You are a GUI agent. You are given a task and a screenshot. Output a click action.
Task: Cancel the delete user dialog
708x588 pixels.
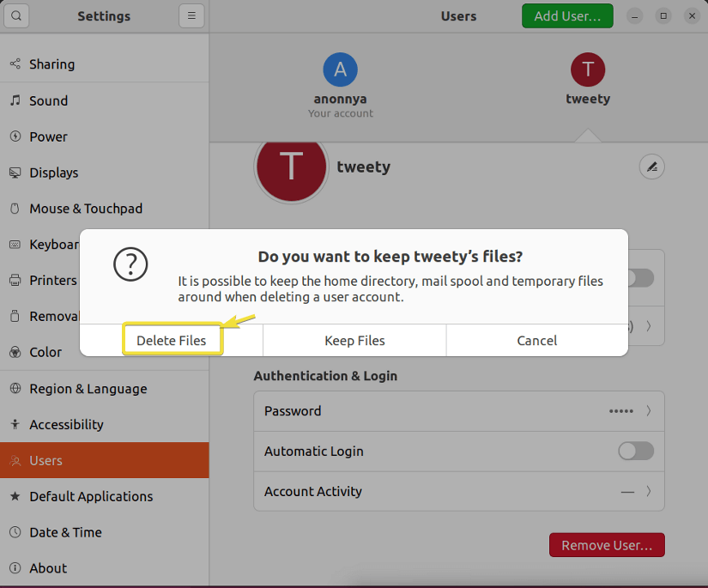(x=537, y=340)
